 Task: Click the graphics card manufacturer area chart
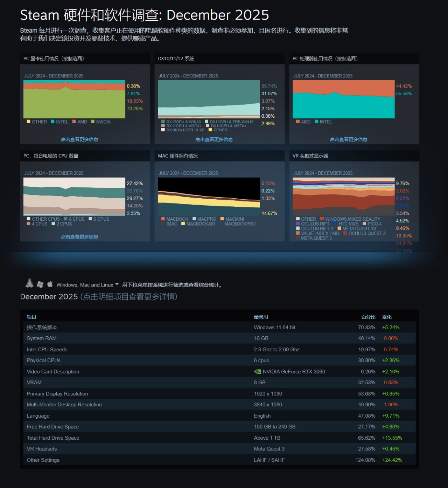pyautogui.click(x=74, y=99)
